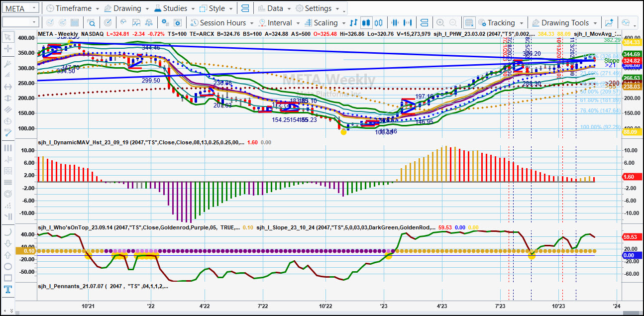Click the '23 year label on the time axis

383,306
